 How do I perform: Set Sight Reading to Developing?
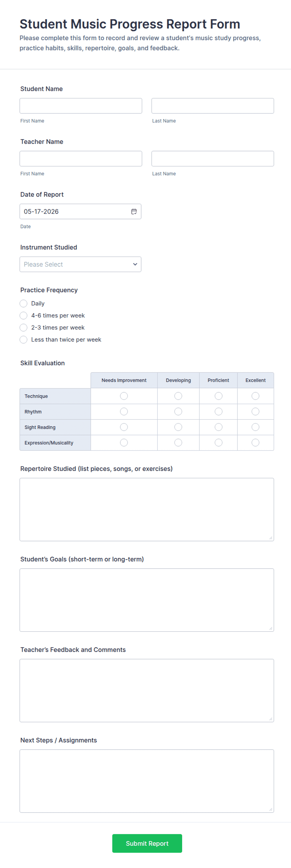[x=178, y=427]
